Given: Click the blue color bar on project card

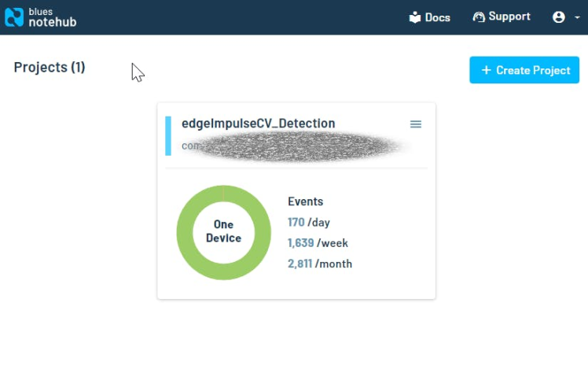Looking at the screenshot, I should (168, 135).
